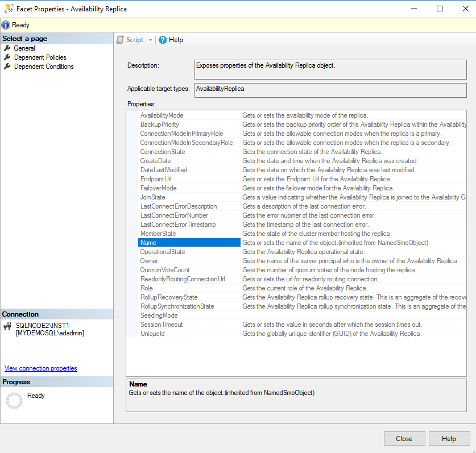Click the Applicable target types field
The width and height of the screenshot is (476, 453).
tap(330, 90)
